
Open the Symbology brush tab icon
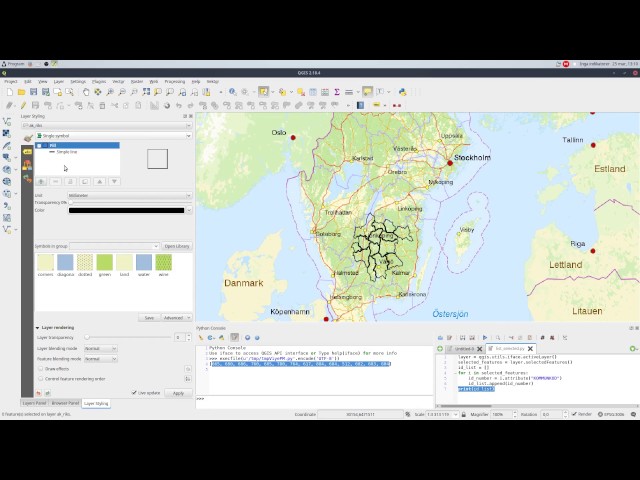(27, 138)
